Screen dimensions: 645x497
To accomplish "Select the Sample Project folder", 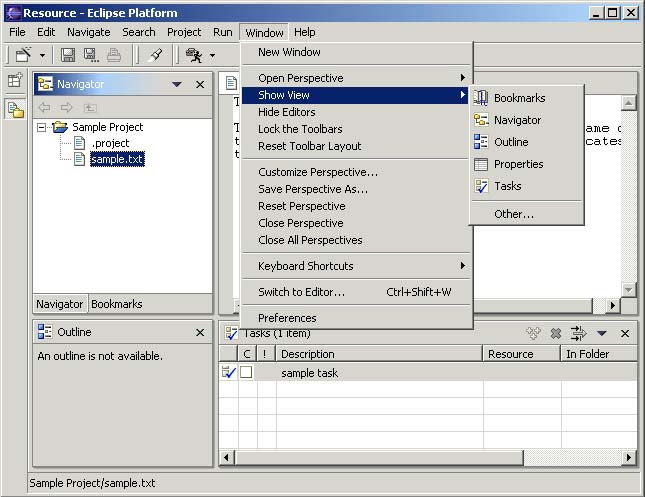I will point(108,127).
